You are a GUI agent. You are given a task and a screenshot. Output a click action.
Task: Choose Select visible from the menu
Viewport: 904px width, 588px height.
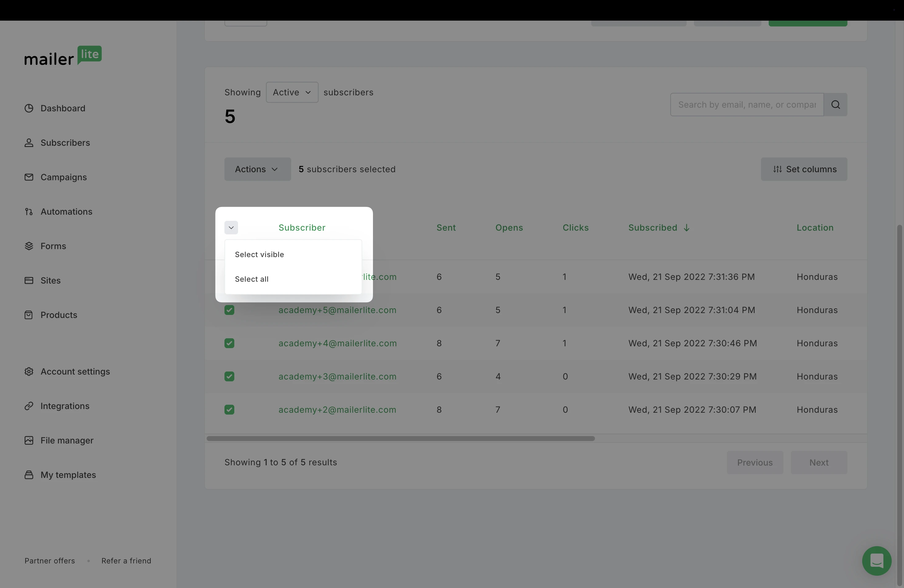click(260, 255)
